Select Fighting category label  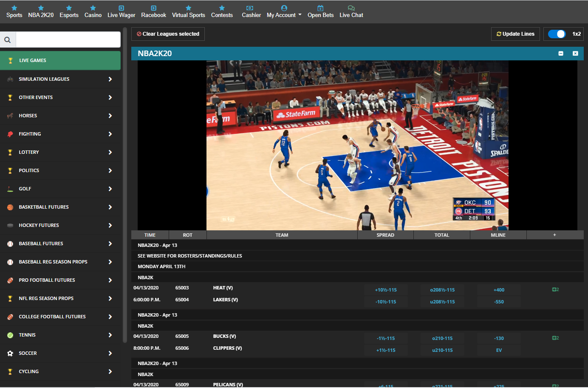30,134
